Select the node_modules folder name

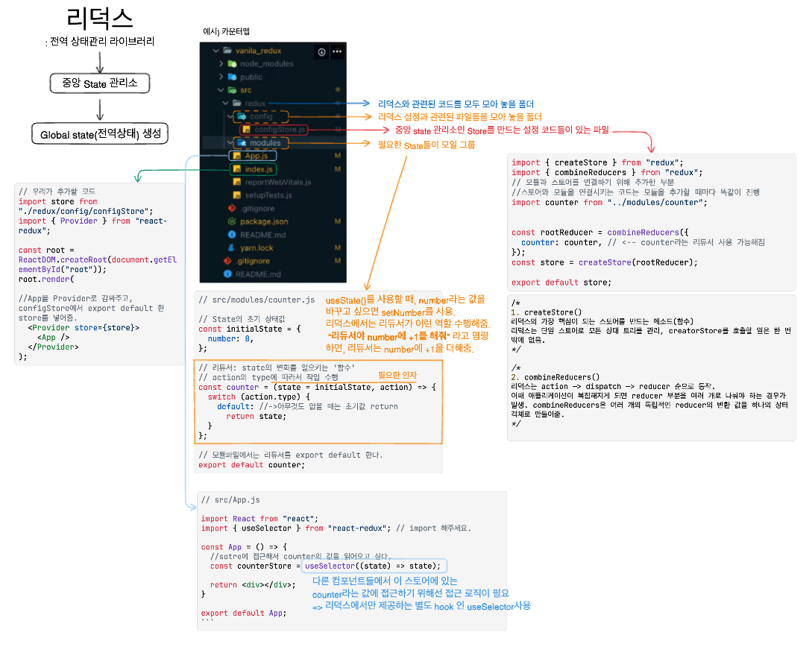click(267, 63)
